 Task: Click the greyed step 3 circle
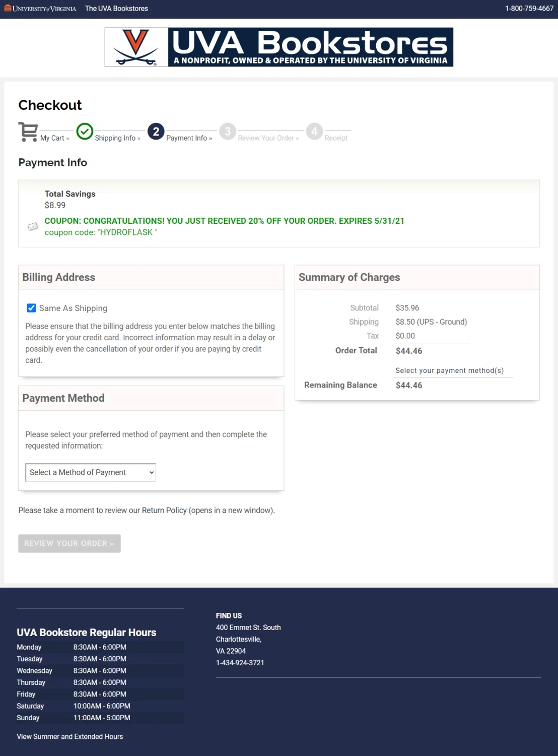[228, 132]
